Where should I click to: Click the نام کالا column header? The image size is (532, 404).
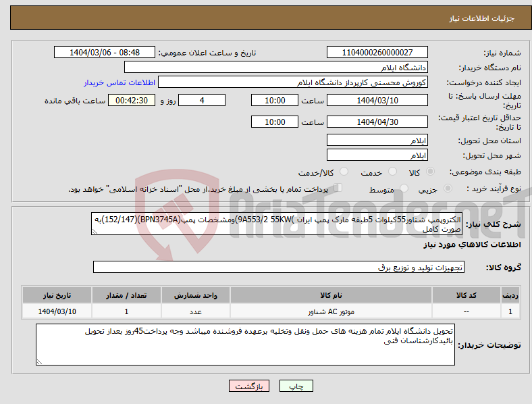tap(331, 295)
